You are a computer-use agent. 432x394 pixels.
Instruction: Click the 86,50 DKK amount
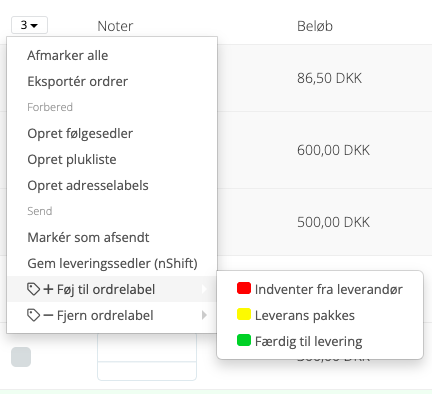[329, 78]
